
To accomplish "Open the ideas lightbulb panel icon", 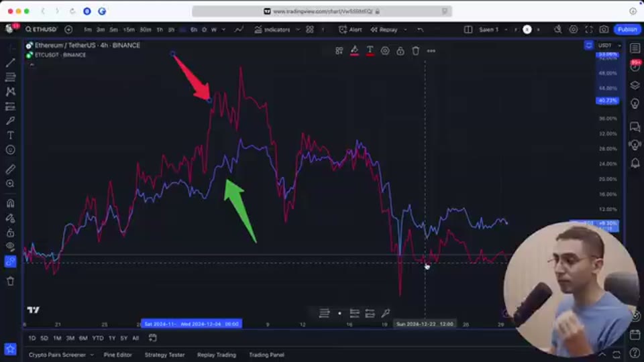I will [635, 103].
